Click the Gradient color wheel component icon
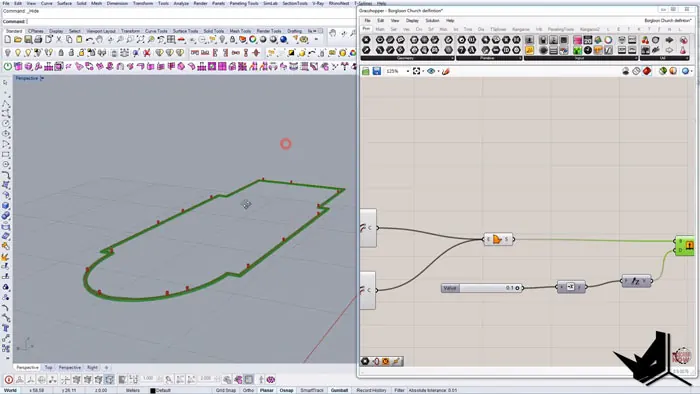 (x=608, y=40)
